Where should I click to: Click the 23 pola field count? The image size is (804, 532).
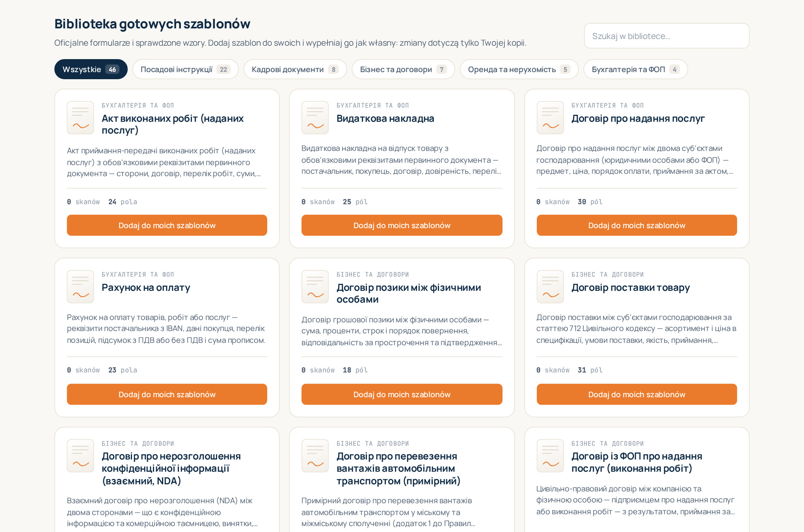click(123, 370)
